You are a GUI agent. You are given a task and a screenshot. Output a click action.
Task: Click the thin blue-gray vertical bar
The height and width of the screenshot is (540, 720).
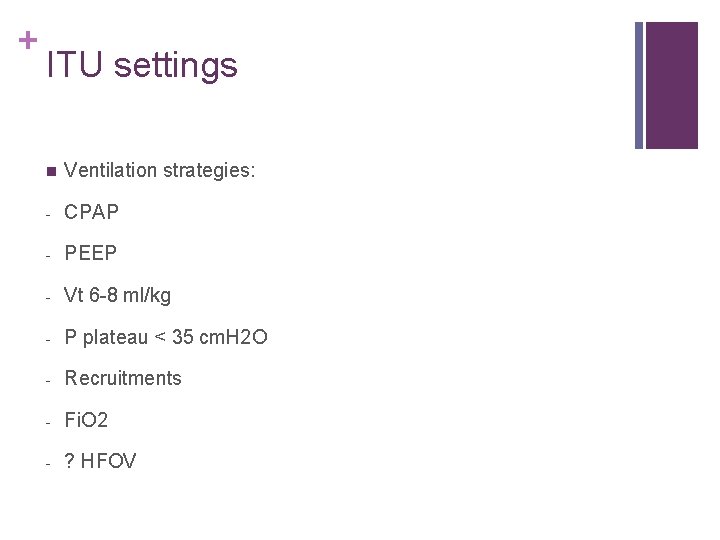[x=639, y=85]
